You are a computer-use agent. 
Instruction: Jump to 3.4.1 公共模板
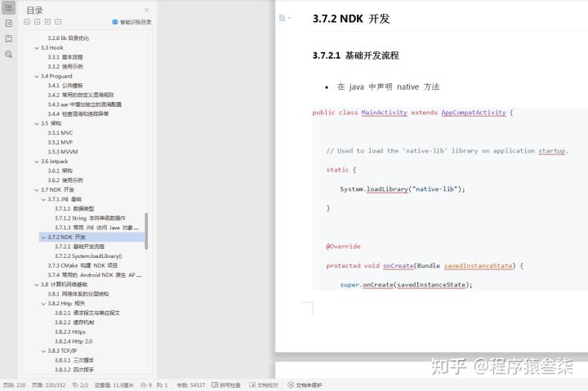tap(65, 86)
